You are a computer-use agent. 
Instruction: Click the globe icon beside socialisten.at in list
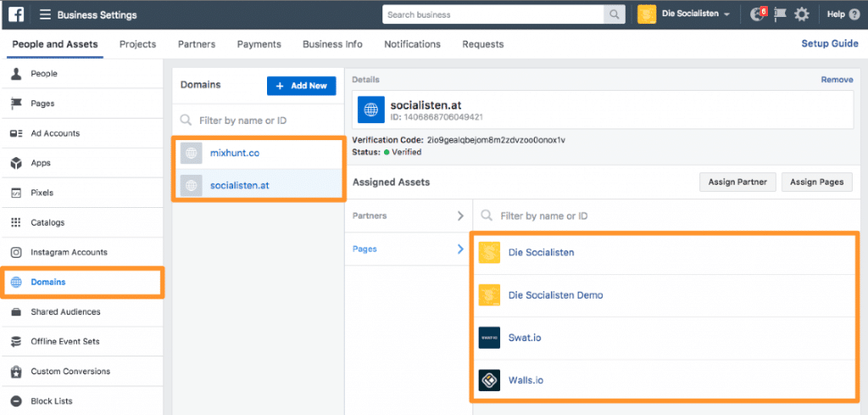click(x=192, y=186)
